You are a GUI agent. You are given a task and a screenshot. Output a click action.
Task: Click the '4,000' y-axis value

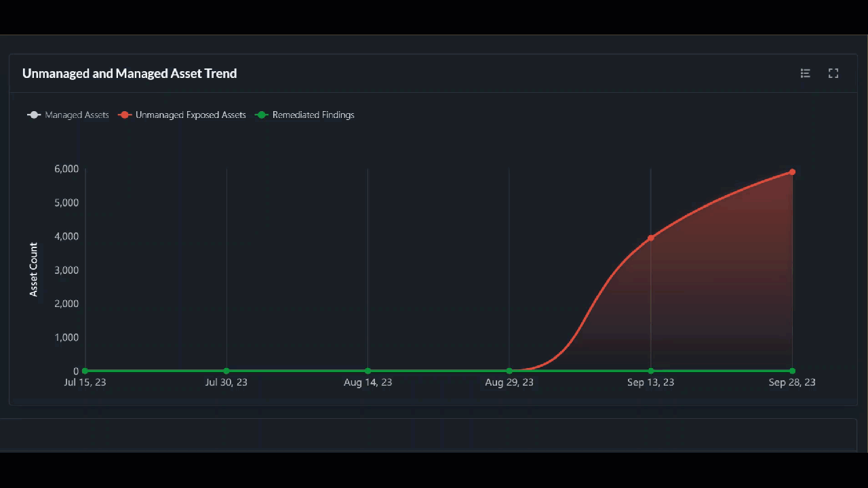point(66,237)
